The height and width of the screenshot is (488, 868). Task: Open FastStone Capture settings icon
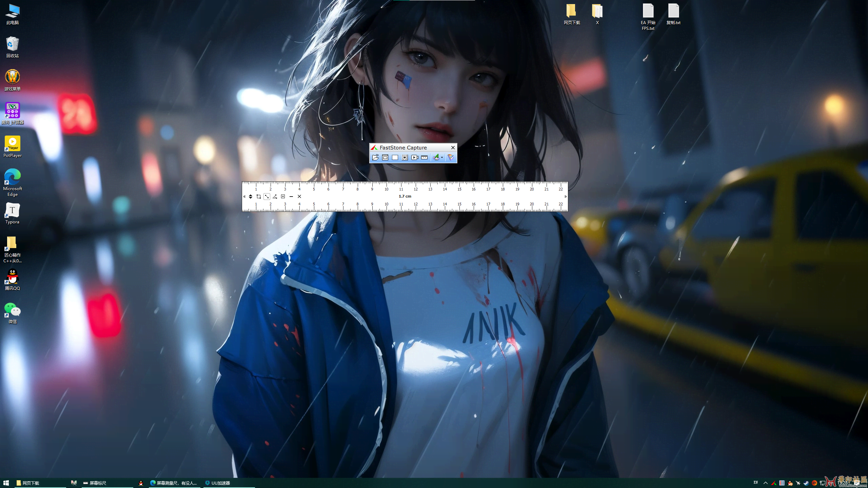(451, 158)
